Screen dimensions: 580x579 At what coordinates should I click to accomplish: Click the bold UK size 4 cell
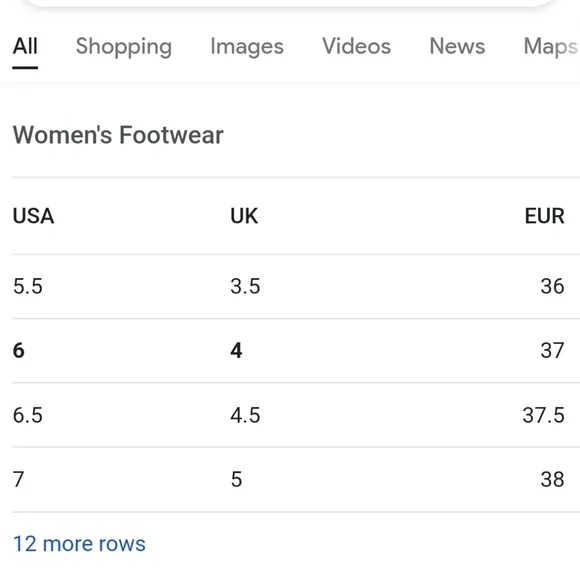236,350
